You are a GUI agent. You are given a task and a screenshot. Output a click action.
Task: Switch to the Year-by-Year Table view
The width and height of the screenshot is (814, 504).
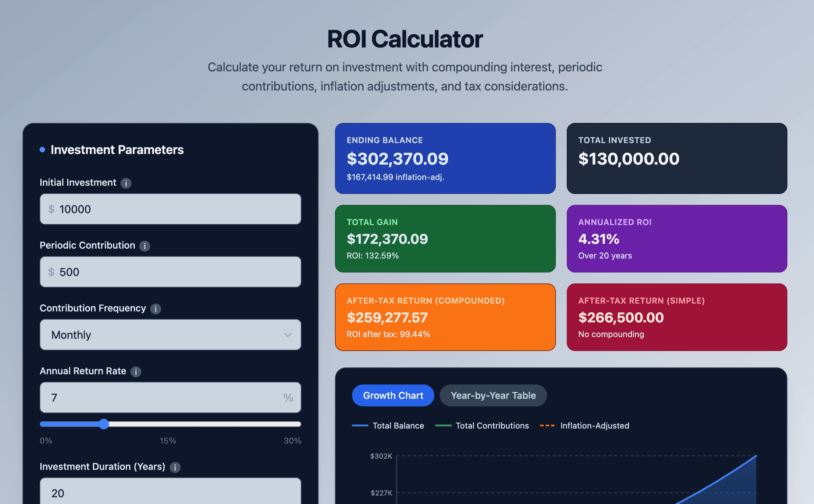(x=493, y=395)
